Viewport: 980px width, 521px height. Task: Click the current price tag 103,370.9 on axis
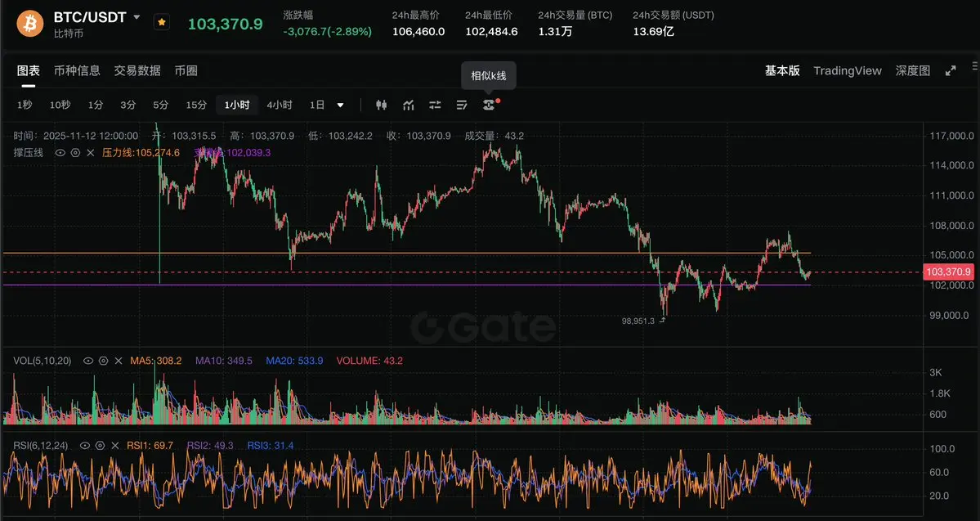pyautogui.click(x=948, y=272)
